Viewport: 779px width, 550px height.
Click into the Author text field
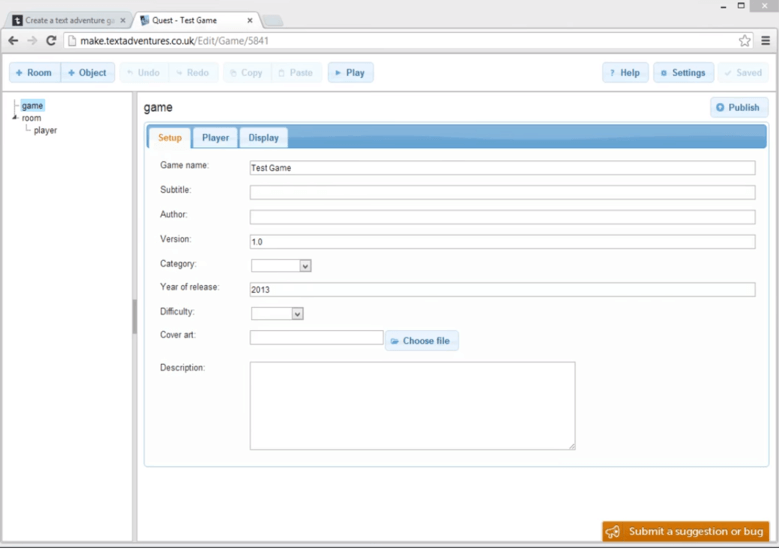[502, 217]
